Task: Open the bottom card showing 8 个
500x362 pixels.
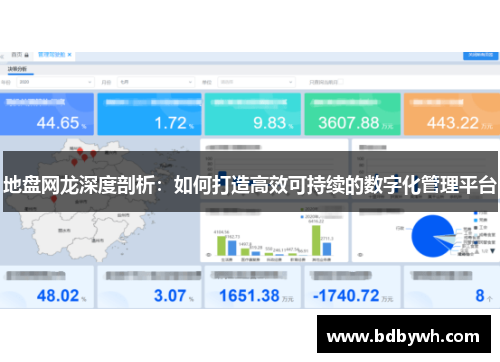Action: 452,287
